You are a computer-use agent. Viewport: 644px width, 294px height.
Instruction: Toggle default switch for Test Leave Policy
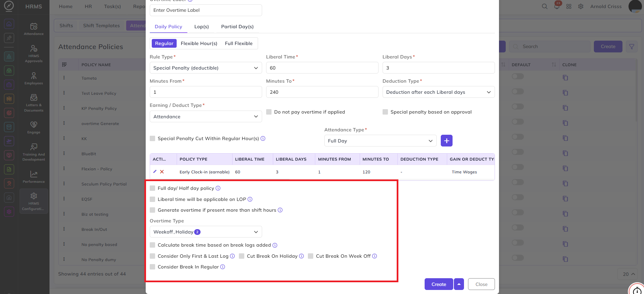(518, 91)
